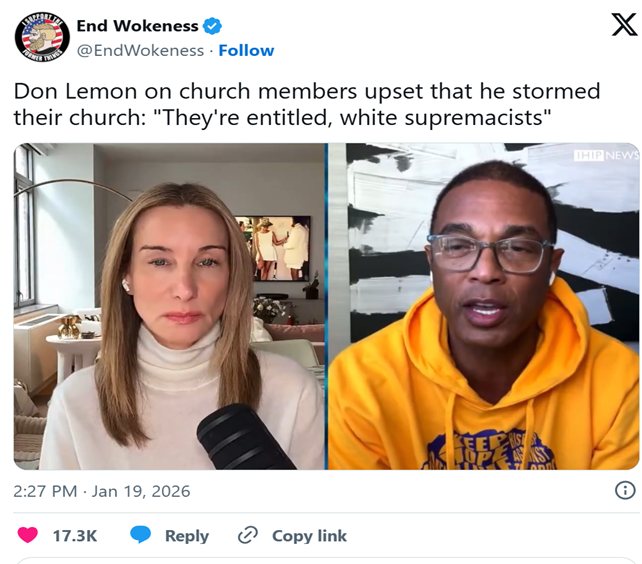Click the blue reply speech bubble icon
642x564 pixels.
coord(141,535)
